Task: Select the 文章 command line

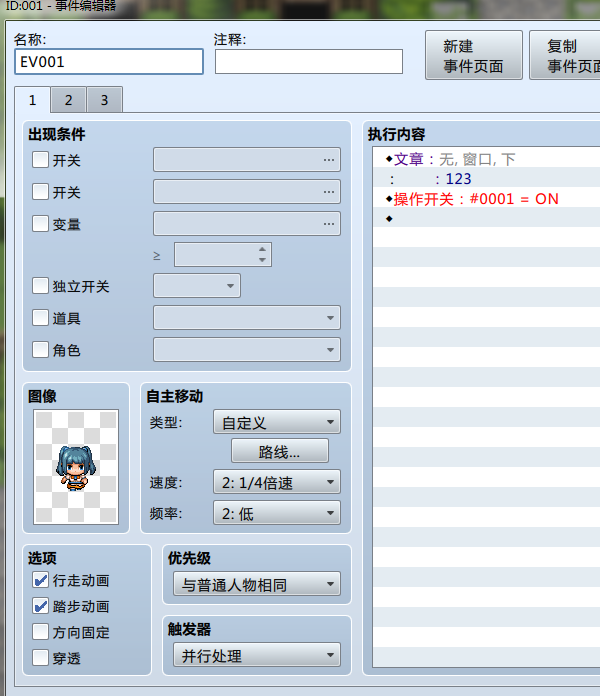Action: pos(486,159)
